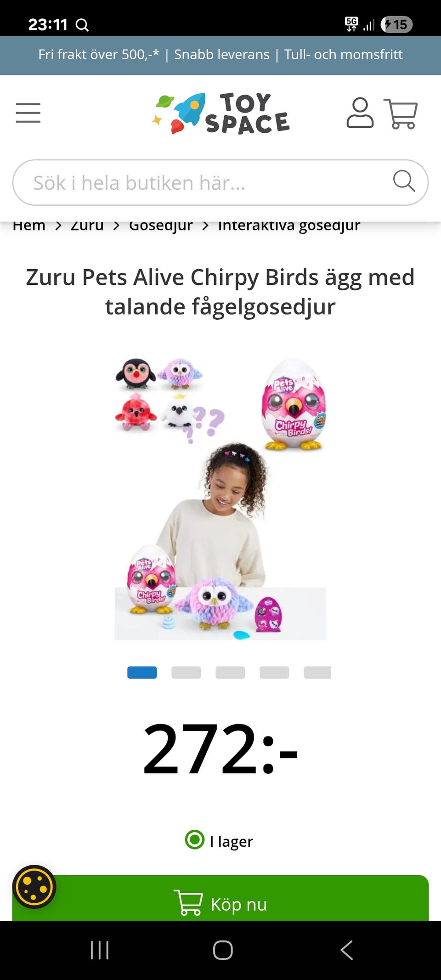
Task: Focus the 'Sök i hela butiken här' field
Action: click(x=220, y=182)
